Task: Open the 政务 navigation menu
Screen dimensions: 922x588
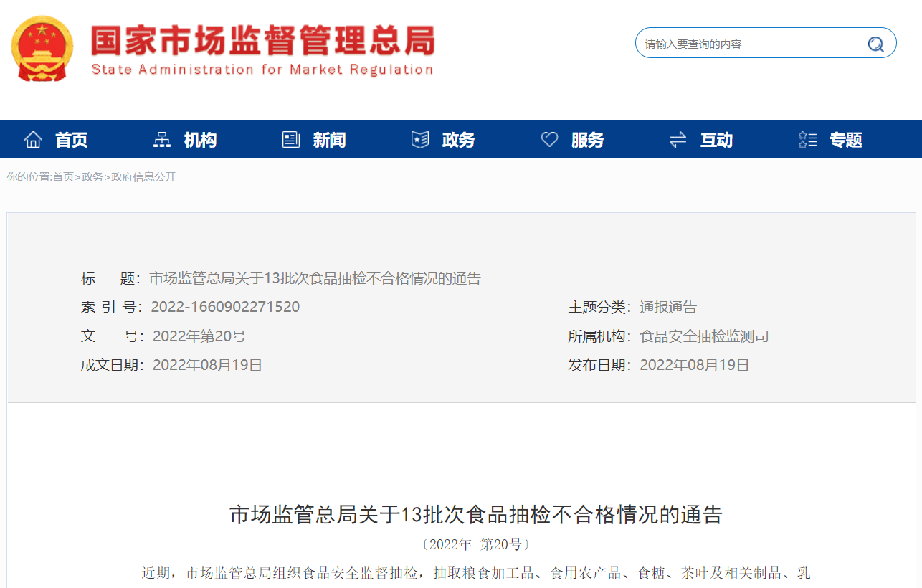Action: pos(458,140)
